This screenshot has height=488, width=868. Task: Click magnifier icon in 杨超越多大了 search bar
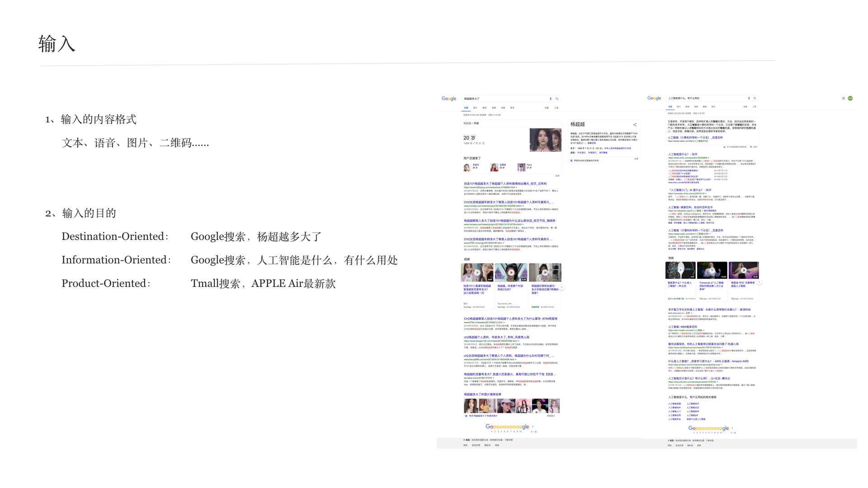(x=557, y=99)
